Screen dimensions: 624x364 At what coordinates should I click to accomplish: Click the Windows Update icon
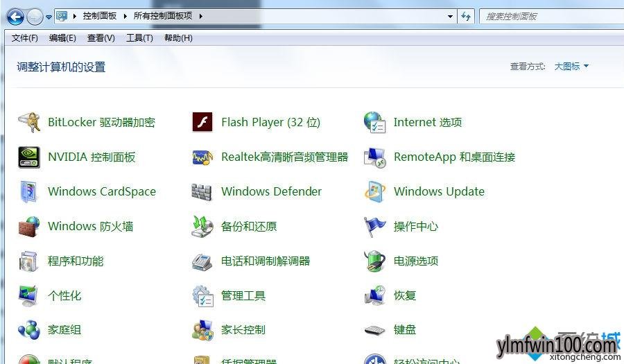[374, 192]
